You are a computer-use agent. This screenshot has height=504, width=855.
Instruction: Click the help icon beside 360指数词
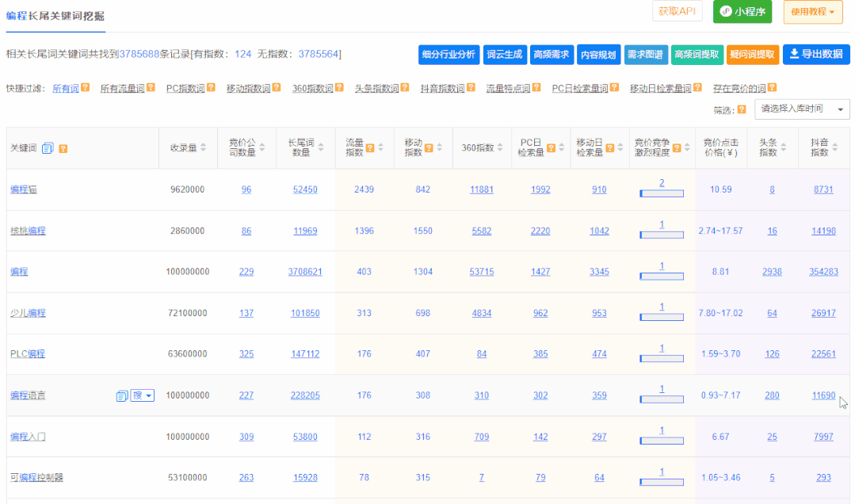tap(339, 87)
